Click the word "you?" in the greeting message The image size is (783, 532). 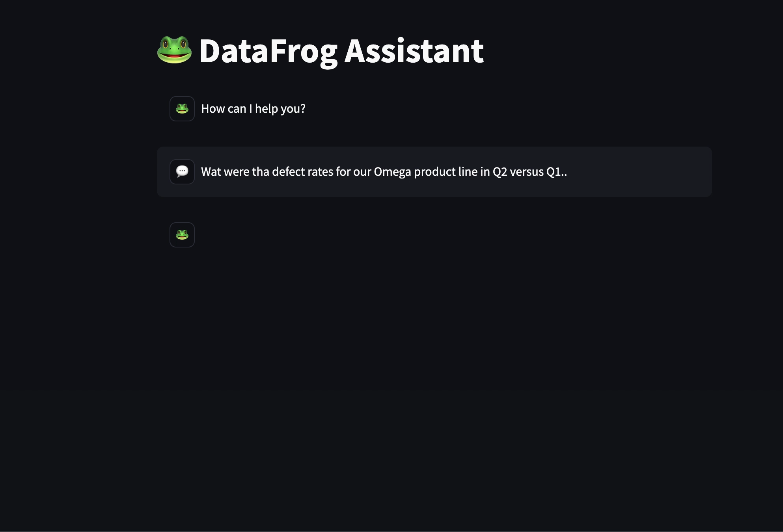pos(293,109)
